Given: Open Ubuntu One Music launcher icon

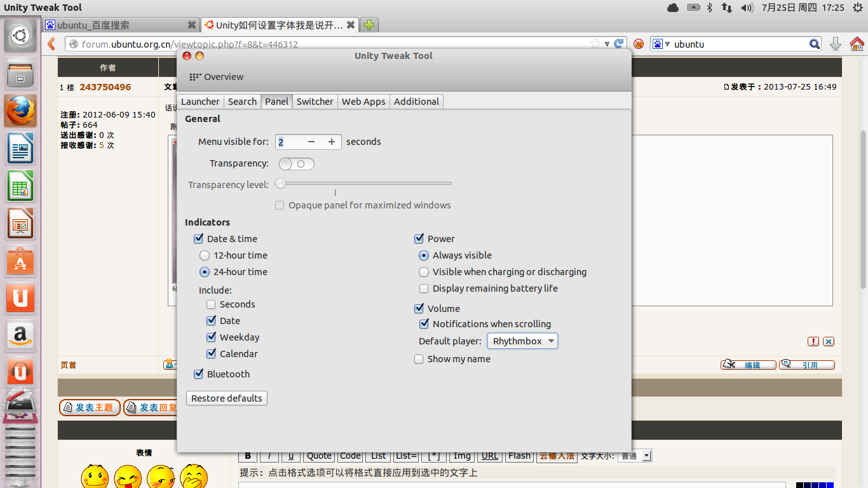Looking at the screenshot, I should (20, 373).
